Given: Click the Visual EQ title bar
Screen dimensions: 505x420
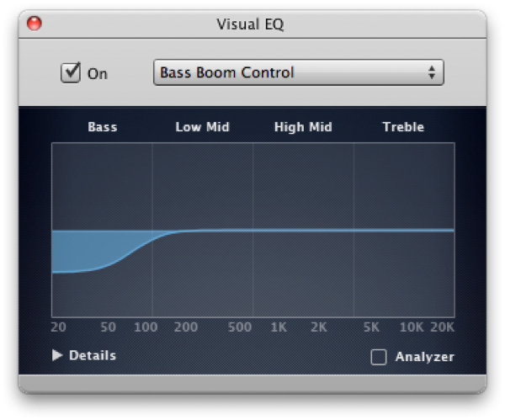Looking at the screenshot, I should pos(250,24).
